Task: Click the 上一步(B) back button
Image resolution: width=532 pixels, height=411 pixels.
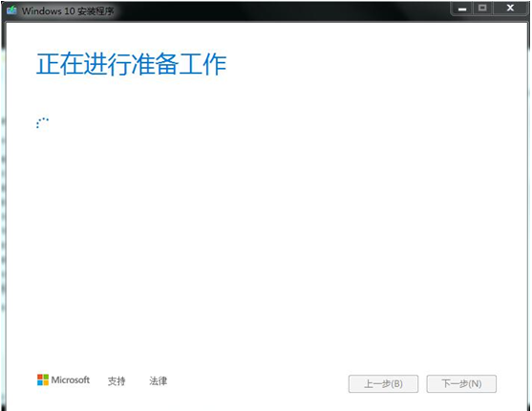Action: tap(383, 384)
